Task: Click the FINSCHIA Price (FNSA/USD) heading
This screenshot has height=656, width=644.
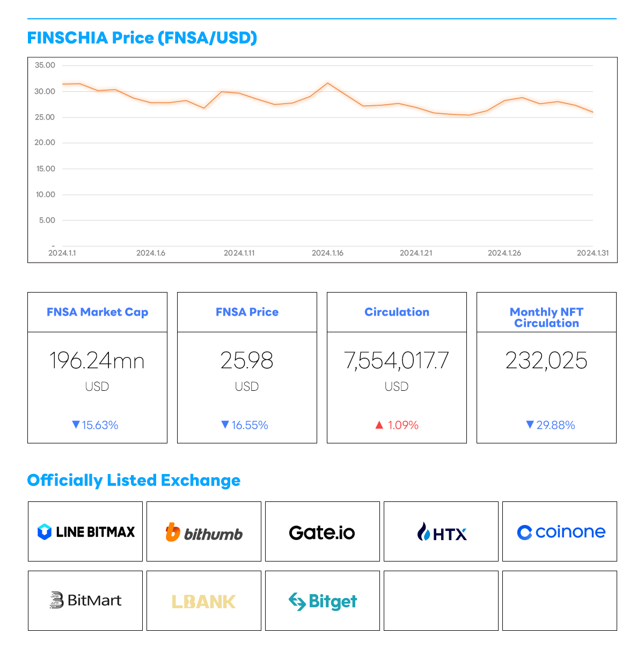Action: tap(142, 38)
